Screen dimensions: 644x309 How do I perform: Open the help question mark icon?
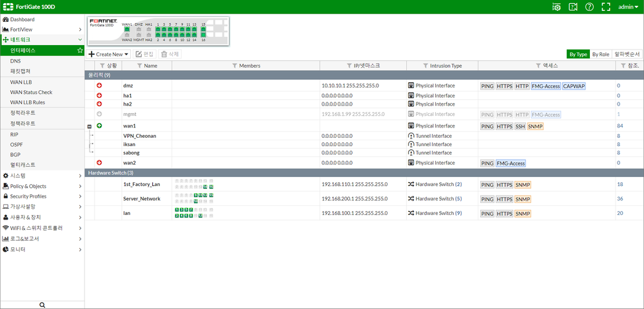tap(589, 6)
